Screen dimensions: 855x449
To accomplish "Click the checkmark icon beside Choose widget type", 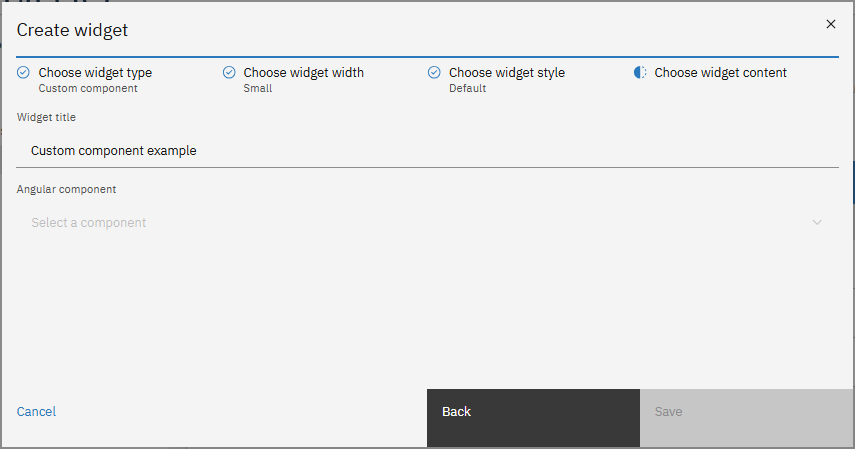I will (24, 73).
